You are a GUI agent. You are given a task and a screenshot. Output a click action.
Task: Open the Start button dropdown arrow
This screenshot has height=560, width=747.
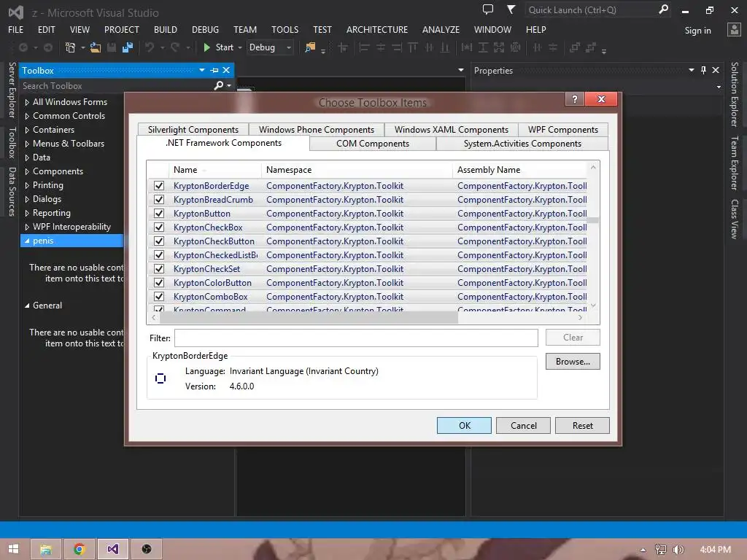pos(239,47)
